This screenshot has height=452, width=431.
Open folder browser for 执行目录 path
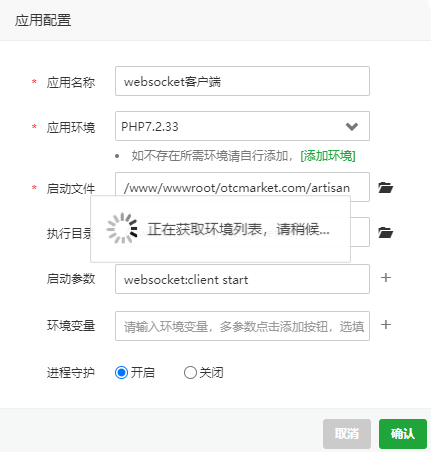pos(386,232)
